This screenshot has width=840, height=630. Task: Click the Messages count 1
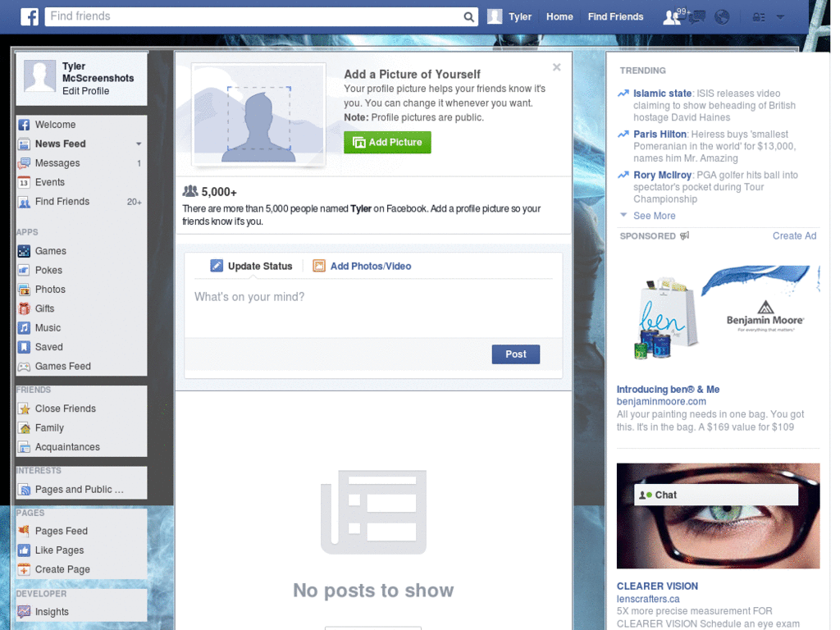click(x=139, y=163)
